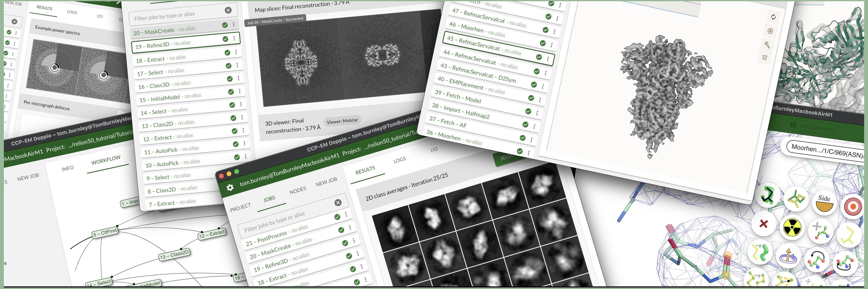Open settings gear in front Doppio window
Image resolution: width=868 pixels, height=289 pixels.
230,187
